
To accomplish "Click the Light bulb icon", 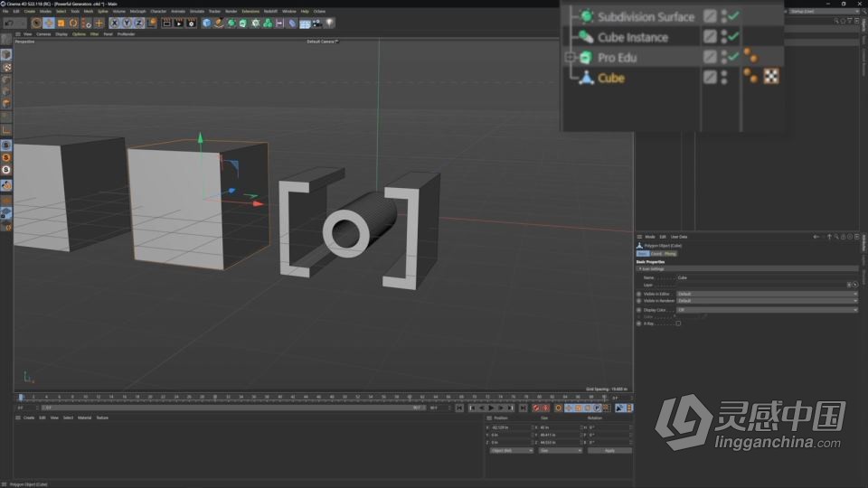I will 329,23.
